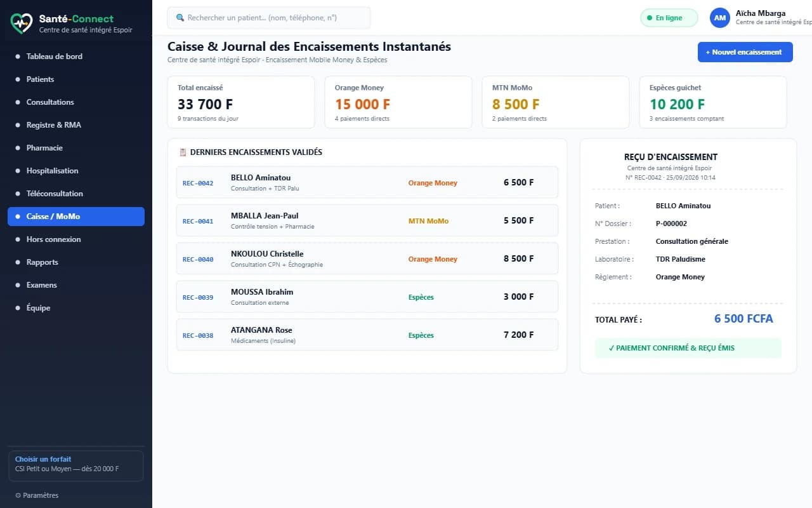Open the Consultations menu item
Screen dimensions: 812x508
tap(76, 102)
